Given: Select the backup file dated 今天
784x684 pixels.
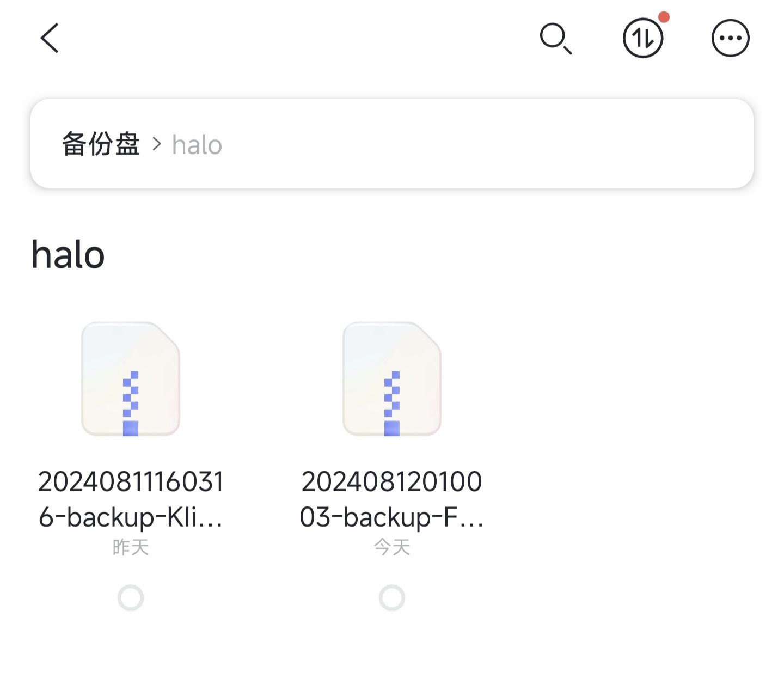Looking at the screenshot, I should coord(392,598).
